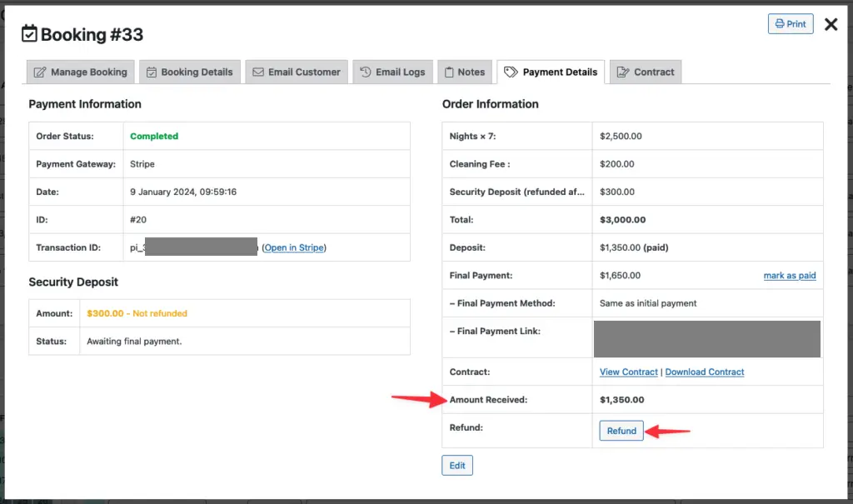Click the clipboard icon on Notes tab

[x=448, y=72]
